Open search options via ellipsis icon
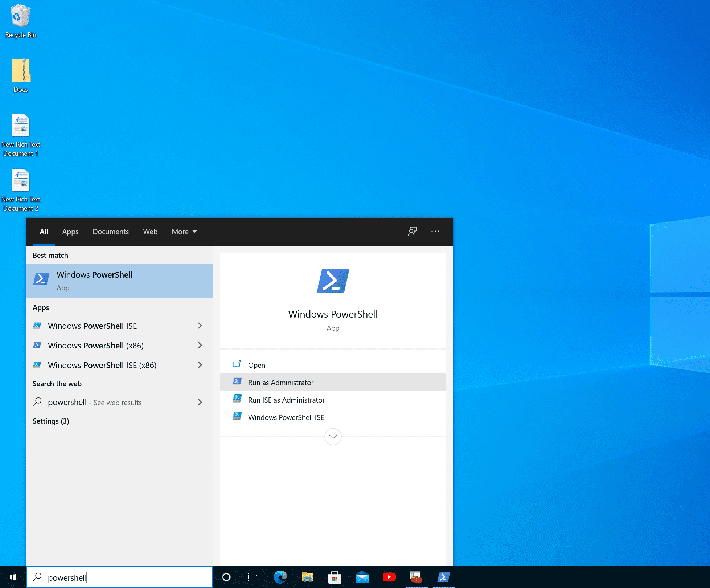Image resolution: width=710 pixels, height=588 pixels. (x=435, y=231)
